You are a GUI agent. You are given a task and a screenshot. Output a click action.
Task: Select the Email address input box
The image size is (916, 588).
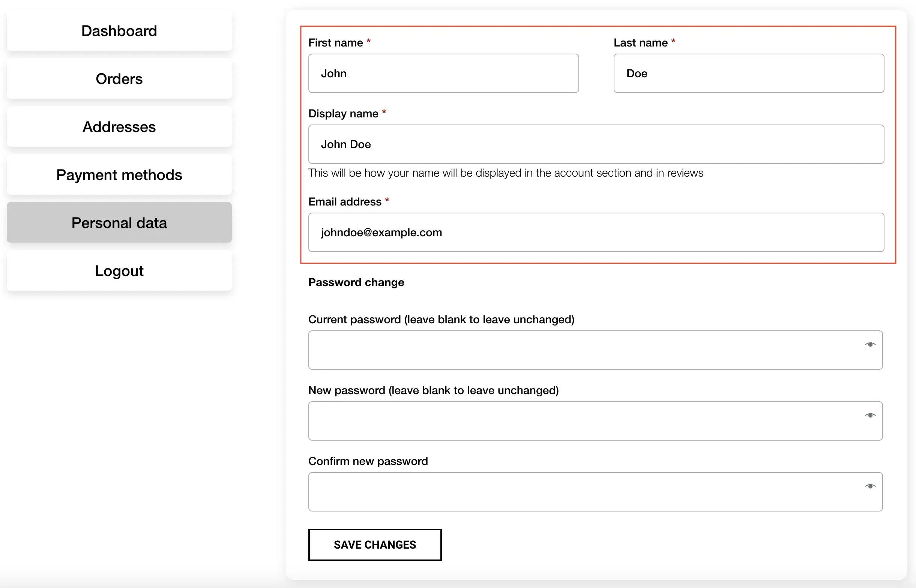(x=596, y=232)
